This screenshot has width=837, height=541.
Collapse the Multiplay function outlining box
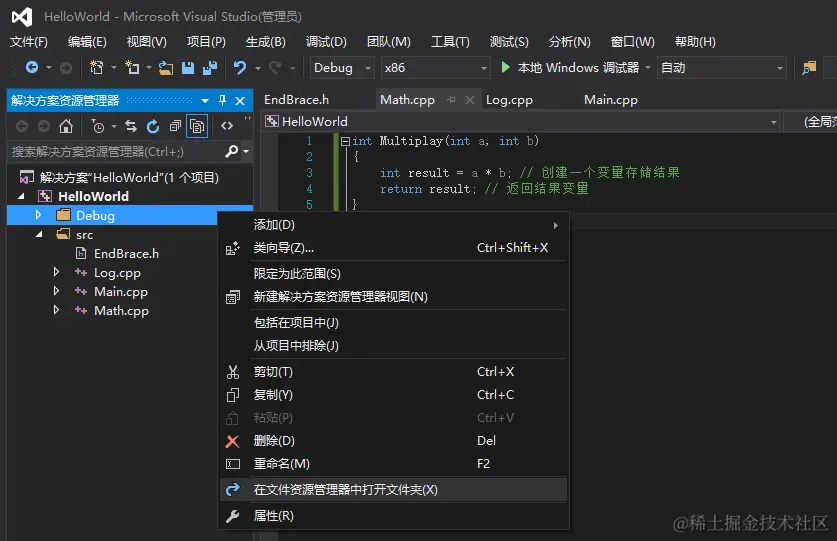point(345,142)
